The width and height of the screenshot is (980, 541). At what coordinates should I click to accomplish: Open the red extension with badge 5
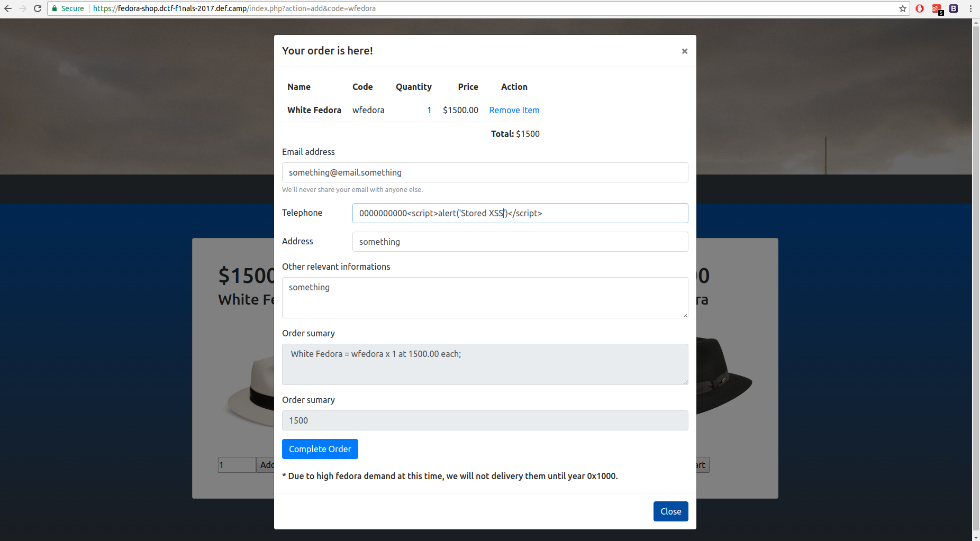point(937,9)
